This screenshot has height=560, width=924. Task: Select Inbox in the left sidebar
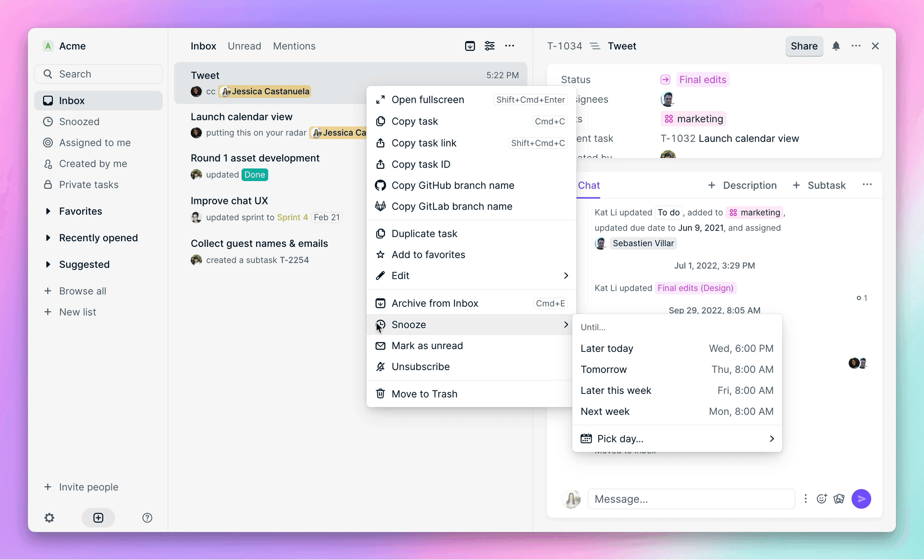click(x=98, y=100)
